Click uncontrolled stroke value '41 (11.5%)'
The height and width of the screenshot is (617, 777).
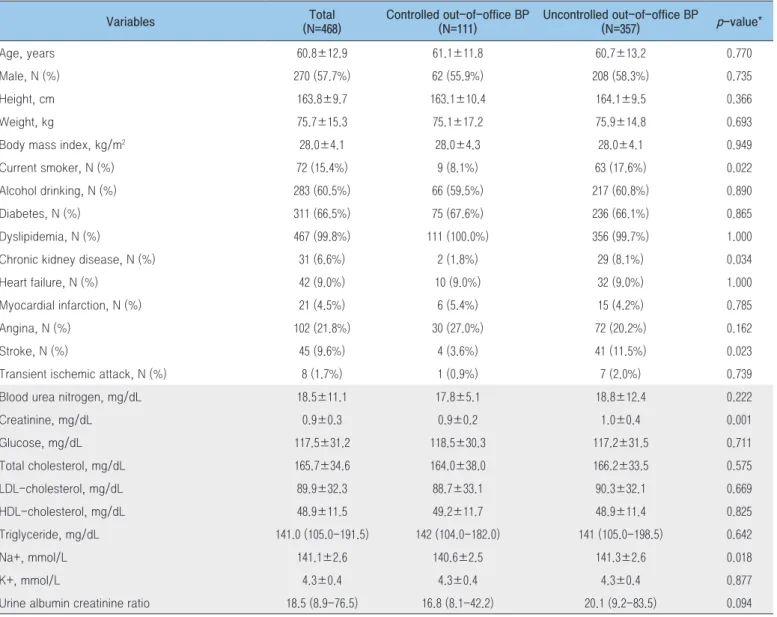click(x=620, y=351)
